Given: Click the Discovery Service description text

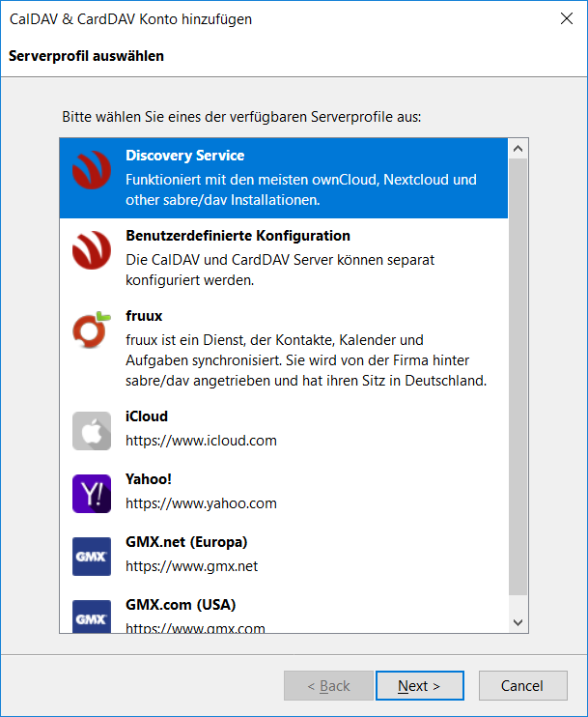Looking at the screenshot, I should 301,189.
